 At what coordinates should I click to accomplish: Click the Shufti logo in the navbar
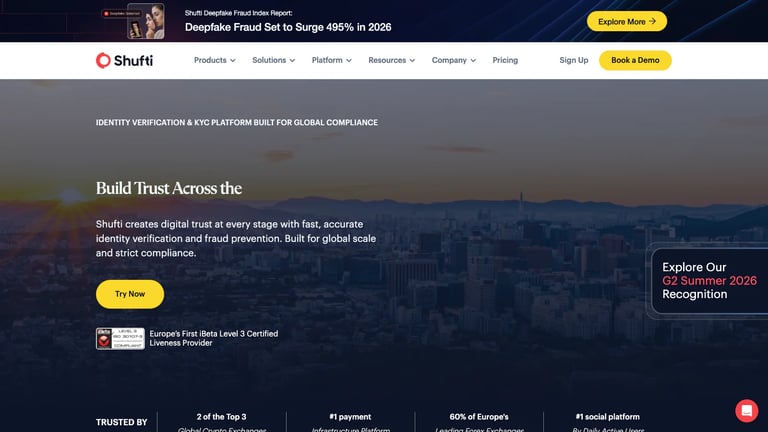(x=124, y=60)
